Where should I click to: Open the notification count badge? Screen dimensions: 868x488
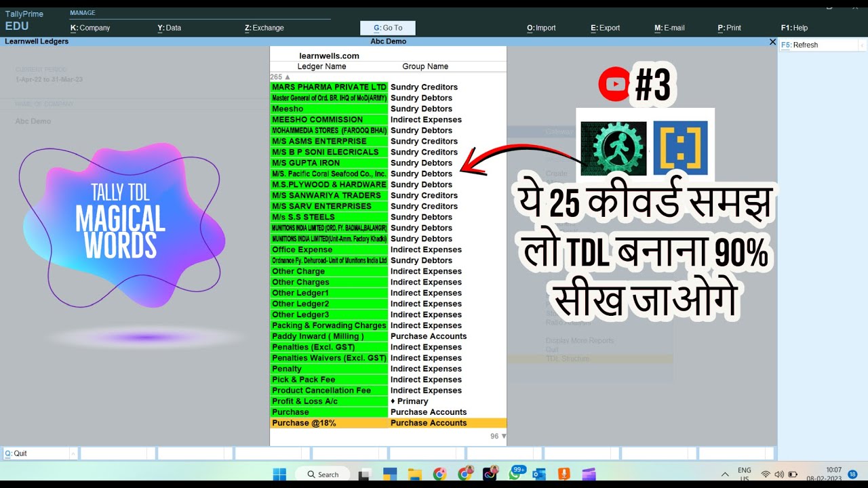pyautogui.click(x=852, y=474)
